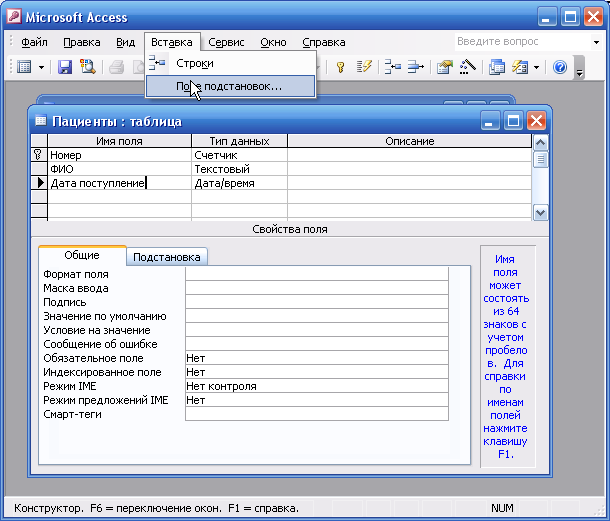Expand the toolbar options chevron

579,68
